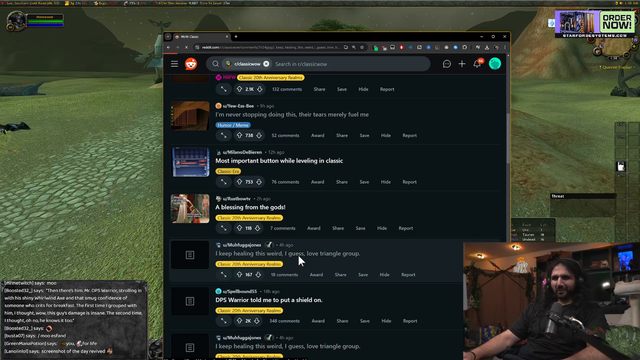This screenshot has height=360, width=640.
Task: Upvote the 'their tears merely fuel me' post
Action: point(239,136)
